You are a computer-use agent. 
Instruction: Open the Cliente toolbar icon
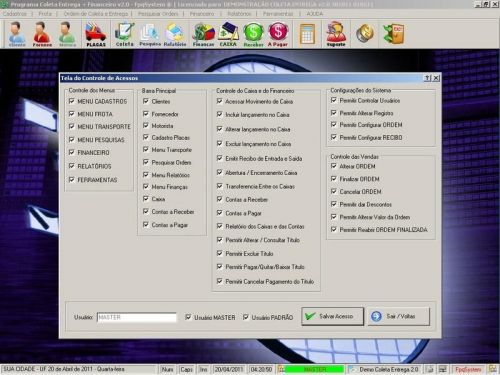(x=17, y=34)
